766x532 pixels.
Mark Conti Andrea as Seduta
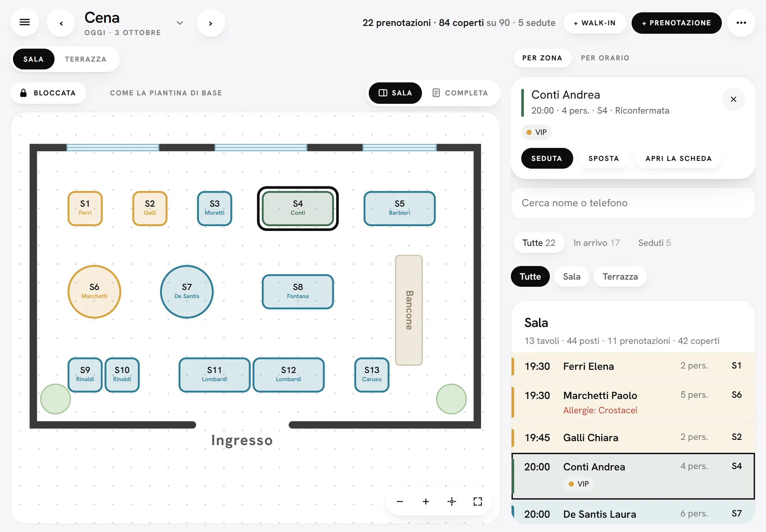click(547, 158)
